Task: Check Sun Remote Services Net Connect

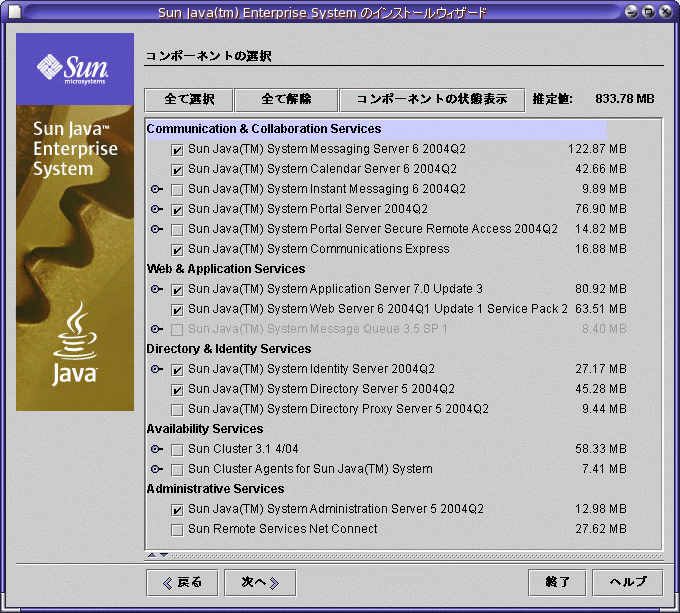Action: (x=177, y=530)
